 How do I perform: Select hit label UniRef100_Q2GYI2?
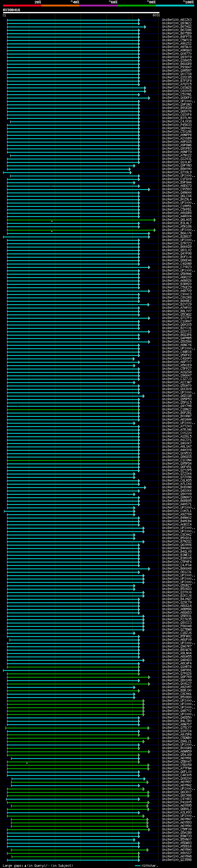point(177,332)
